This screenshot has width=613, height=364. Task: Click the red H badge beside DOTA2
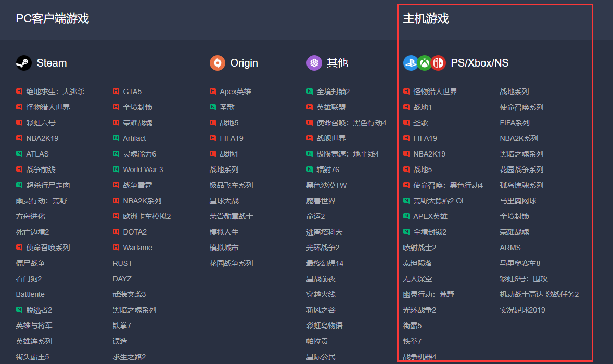116,232
